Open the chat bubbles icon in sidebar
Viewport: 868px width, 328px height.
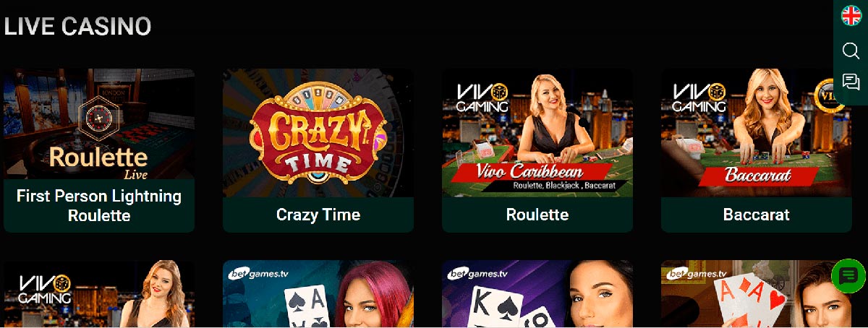(x=851, y=82)
